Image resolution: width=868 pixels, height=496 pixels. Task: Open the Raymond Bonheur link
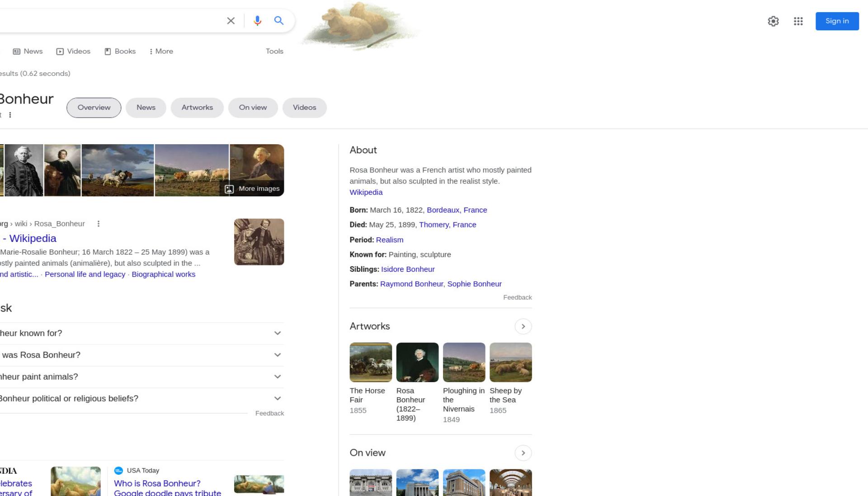tap(411, 284)
